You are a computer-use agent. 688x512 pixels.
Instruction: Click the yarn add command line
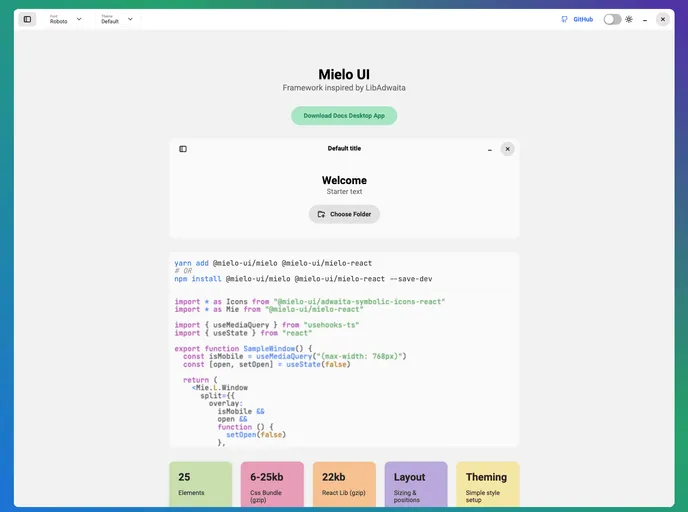coord(273,263)
